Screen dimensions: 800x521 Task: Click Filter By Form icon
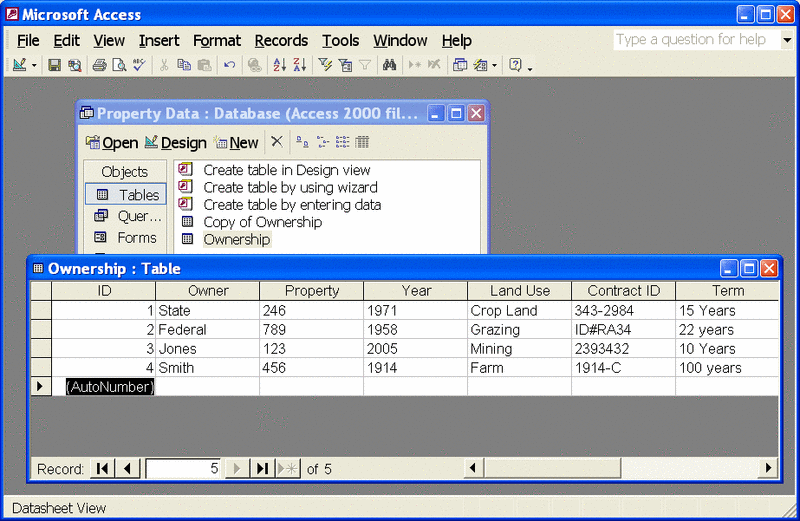pyautogui.click(x=345, y=65)
